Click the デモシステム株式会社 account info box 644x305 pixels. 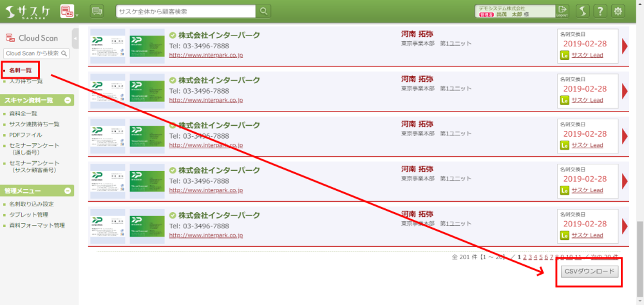pyautogui.click(x=515, y=11)
